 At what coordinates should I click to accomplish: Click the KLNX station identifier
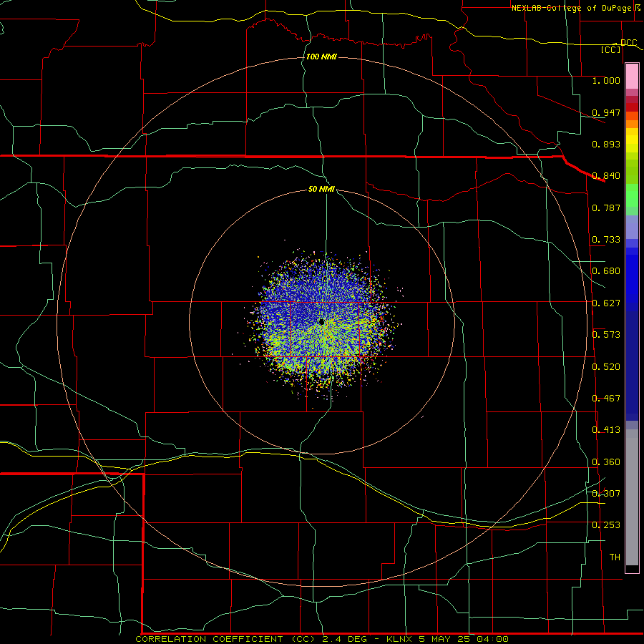tap(400, 639)
